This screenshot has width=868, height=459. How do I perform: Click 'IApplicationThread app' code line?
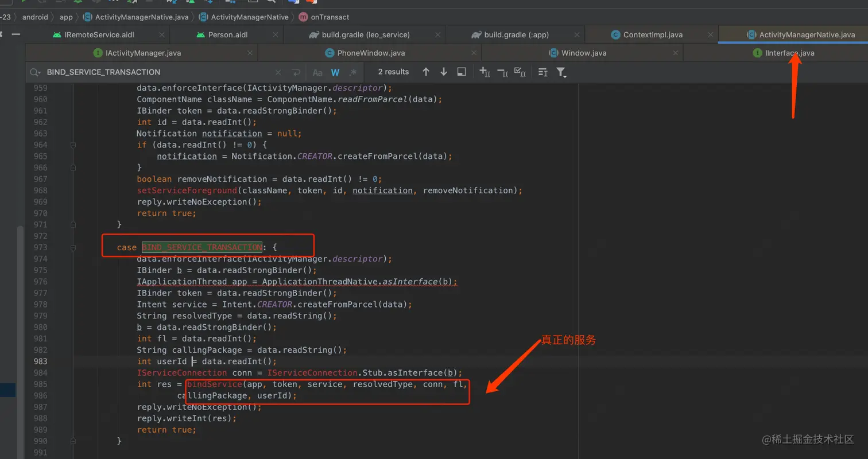(297, 282)
